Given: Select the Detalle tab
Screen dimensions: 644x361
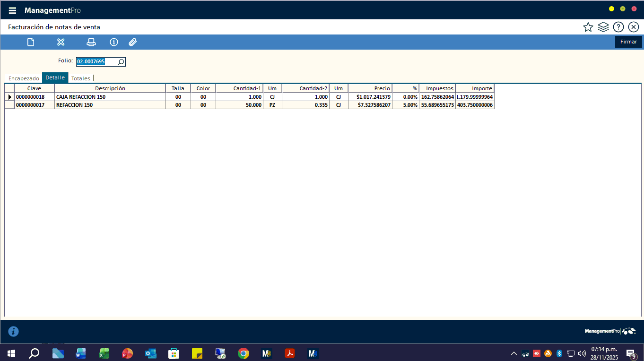Looking at the screenshot, I should [55, 77].
